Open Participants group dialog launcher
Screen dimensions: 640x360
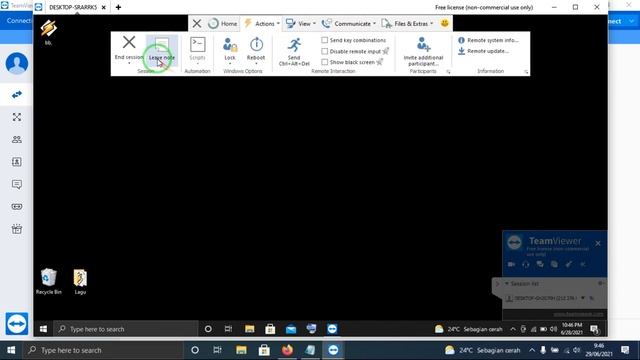click(x=448, y=72)
